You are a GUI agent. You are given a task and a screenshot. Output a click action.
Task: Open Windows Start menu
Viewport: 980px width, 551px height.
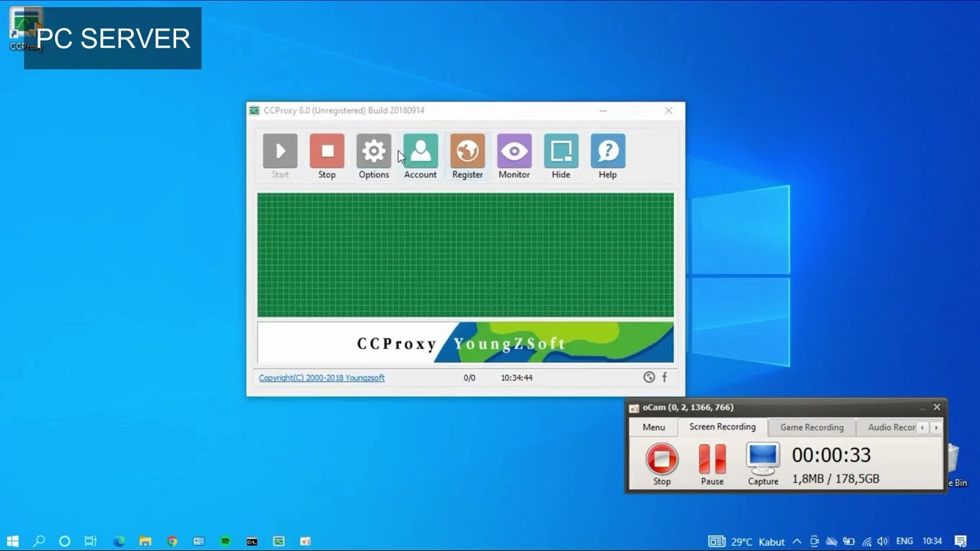[13, 541]
